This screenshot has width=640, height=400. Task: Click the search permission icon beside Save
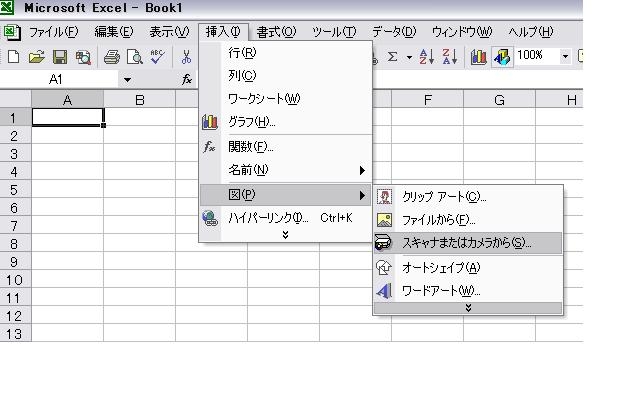(x=83, y=57)
